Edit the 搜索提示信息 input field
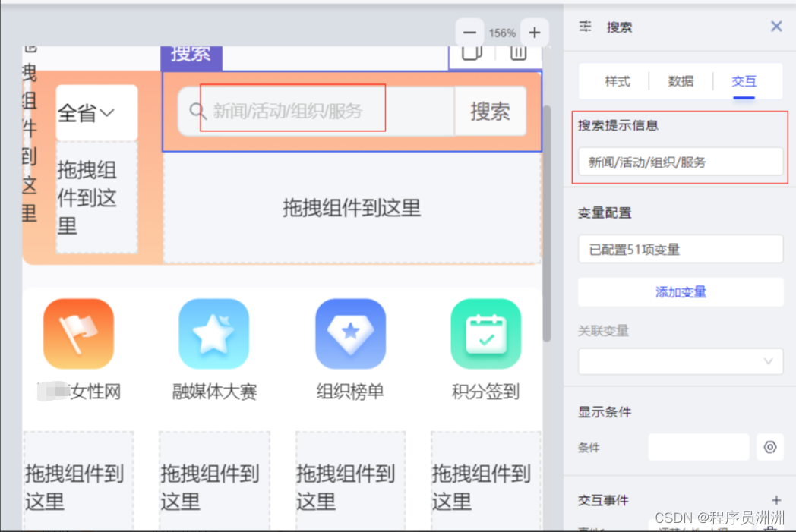 (680, 161)
